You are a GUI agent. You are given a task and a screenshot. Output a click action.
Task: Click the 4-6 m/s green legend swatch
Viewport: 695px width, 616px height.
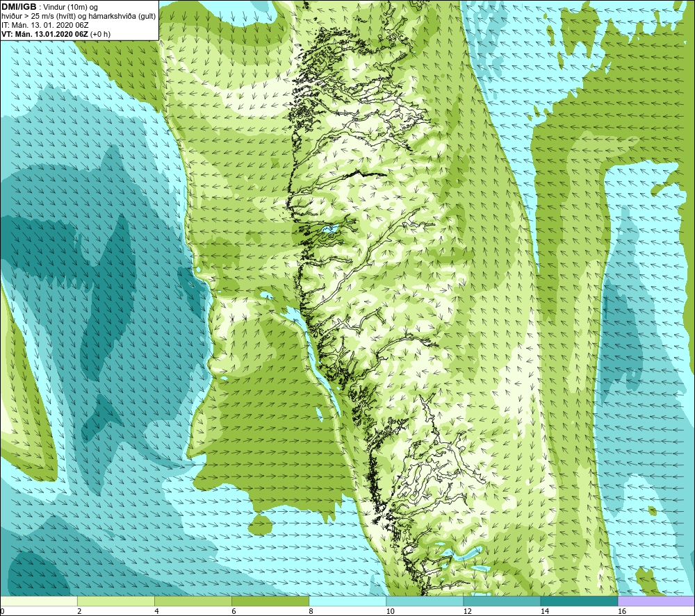[x=193, y=601]
